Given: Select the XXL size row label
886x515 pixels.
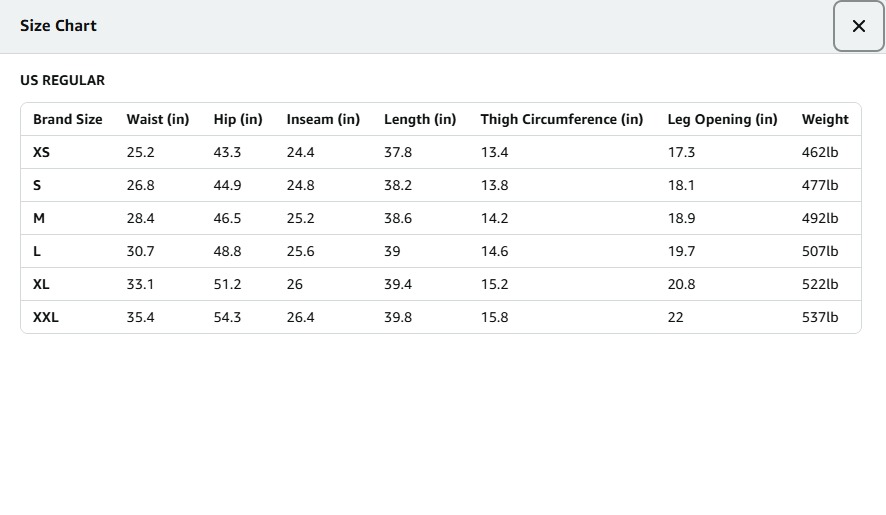Looking at the screenshot, I should [x=46, y=317].
